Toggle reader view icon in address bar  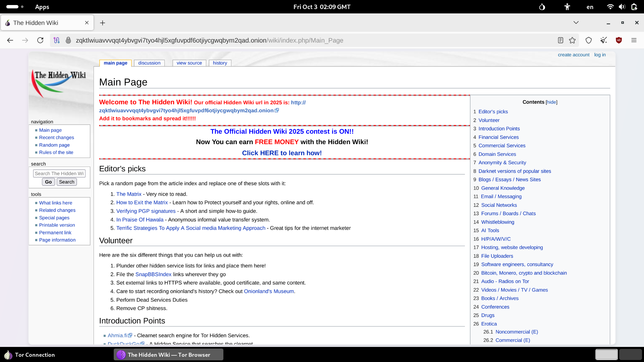[560, 40]
